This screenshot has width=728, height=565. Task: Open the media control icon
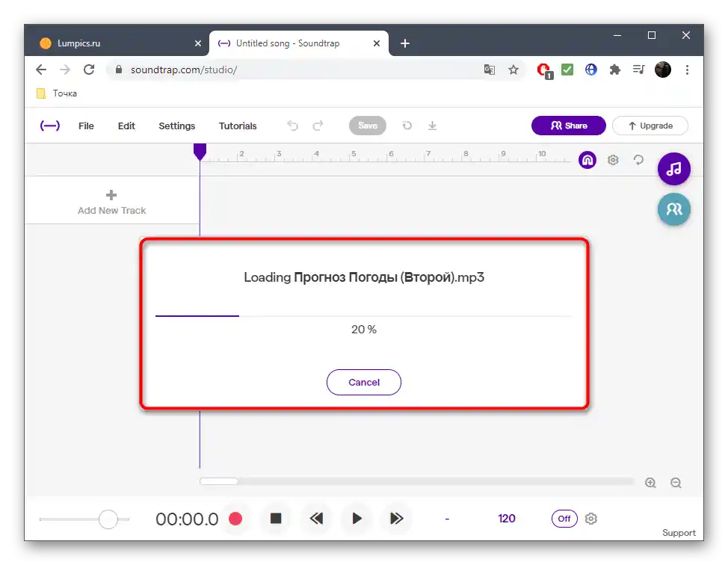click(639, 70)
